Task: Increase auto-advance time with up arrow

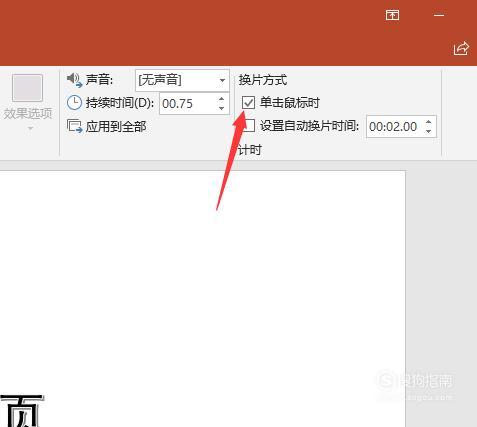Action: pos(429,122)
